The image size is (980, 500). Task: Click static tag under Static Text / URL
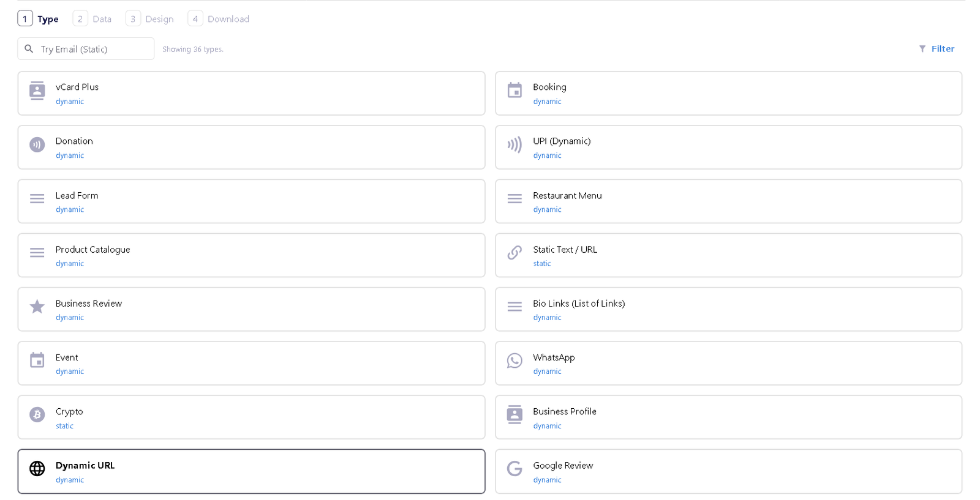coord(542,264)
